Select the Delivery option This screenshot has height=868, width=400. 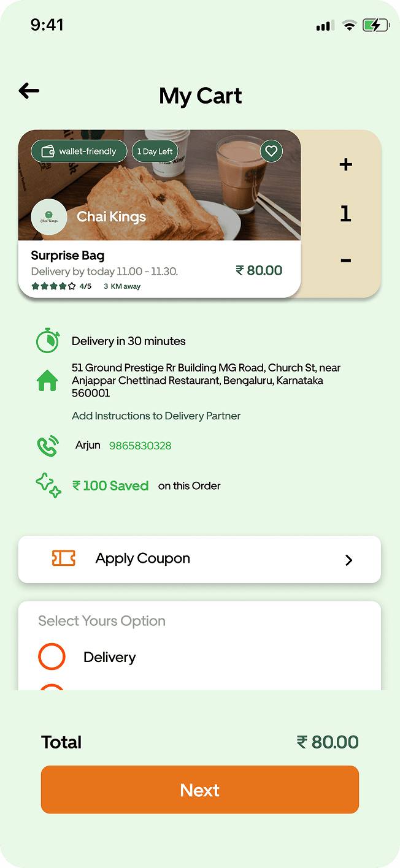click(x=52, y=657)
